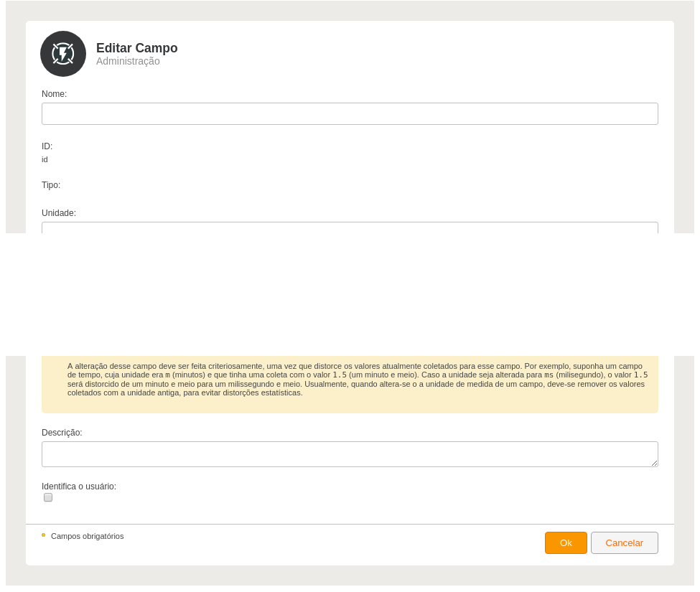Click the Editar Campo lightning logo icon

point(63,54)
